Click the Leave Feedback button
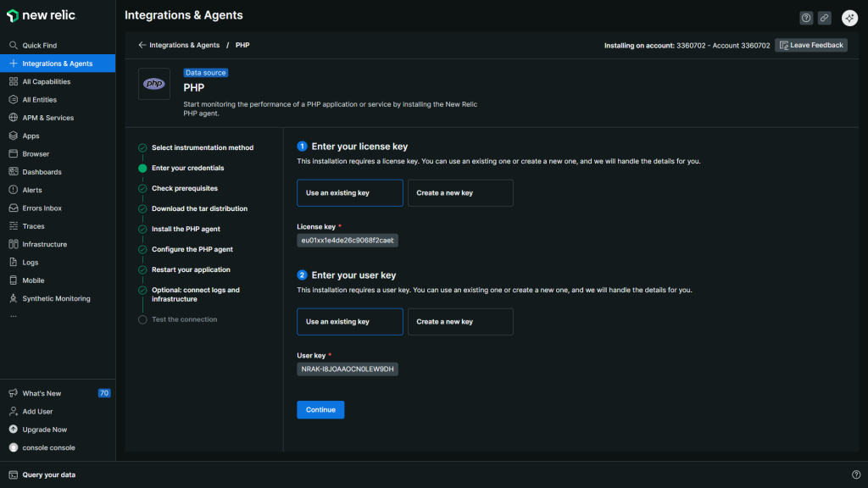 810,45
